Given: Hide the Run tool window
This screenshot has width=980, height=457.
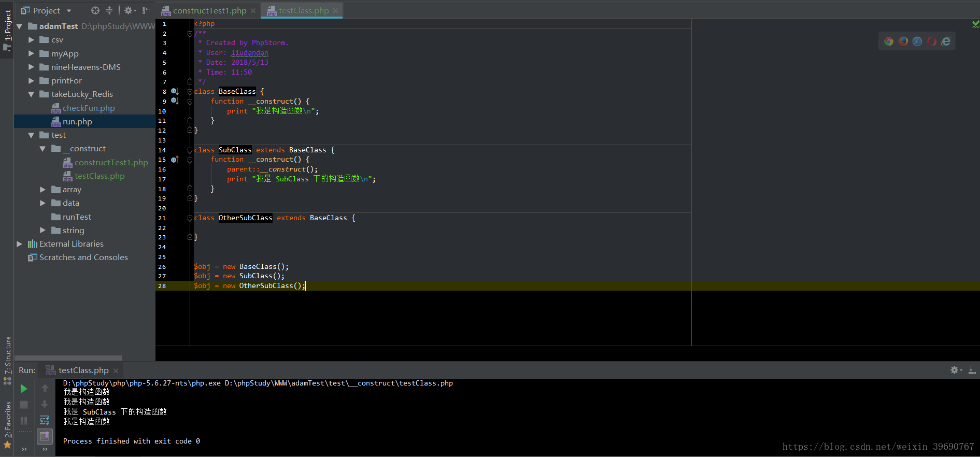Looking at the screenshot, I should [x=972, y=370].
